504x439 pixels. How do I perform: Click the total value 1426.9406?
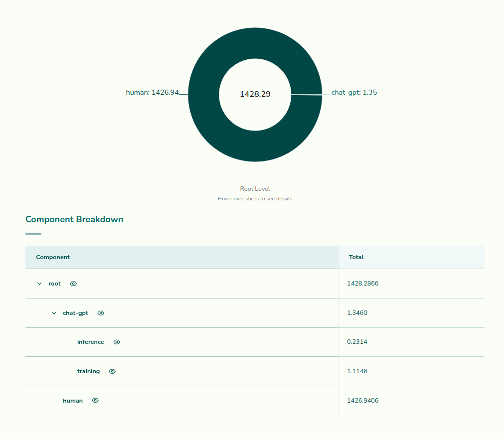coord(363,401)
